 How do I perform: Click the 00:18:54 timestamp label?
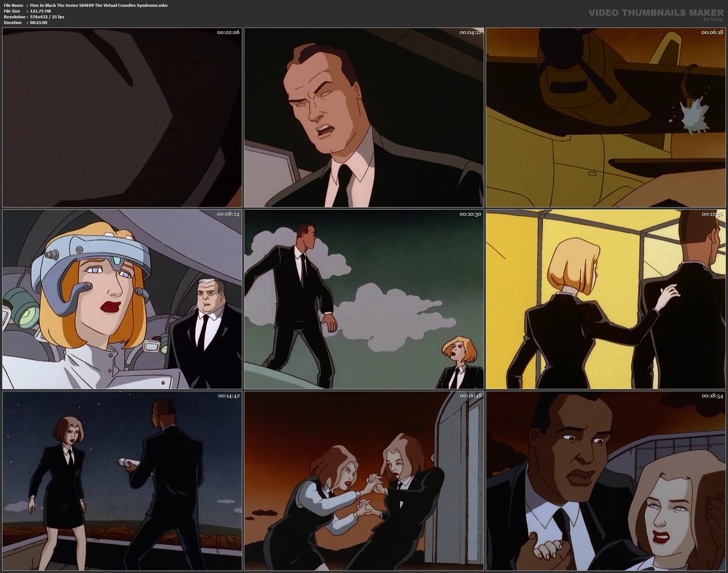[712, 396]
